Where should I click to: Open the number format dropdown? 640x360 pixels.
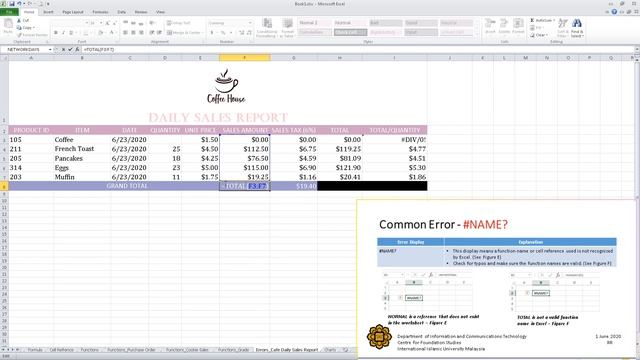tap(250, 23)
